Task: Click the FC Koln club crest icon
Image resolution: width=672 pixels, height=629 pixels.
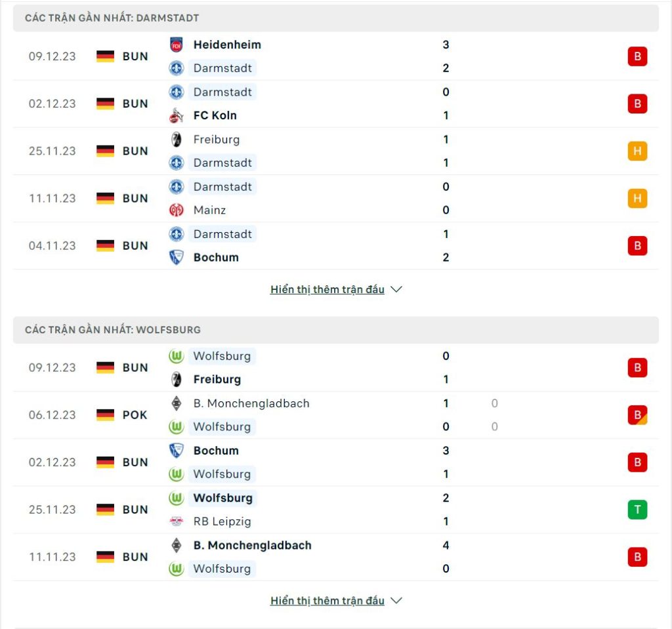Action: point(176,115)
